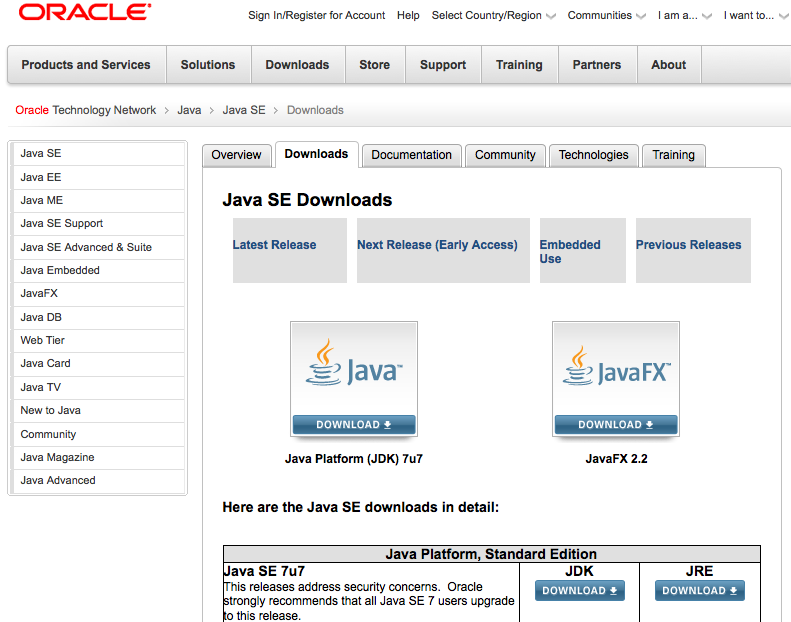
Task: Switch to the Documentation tab
Action: click(x=412, y=155)
